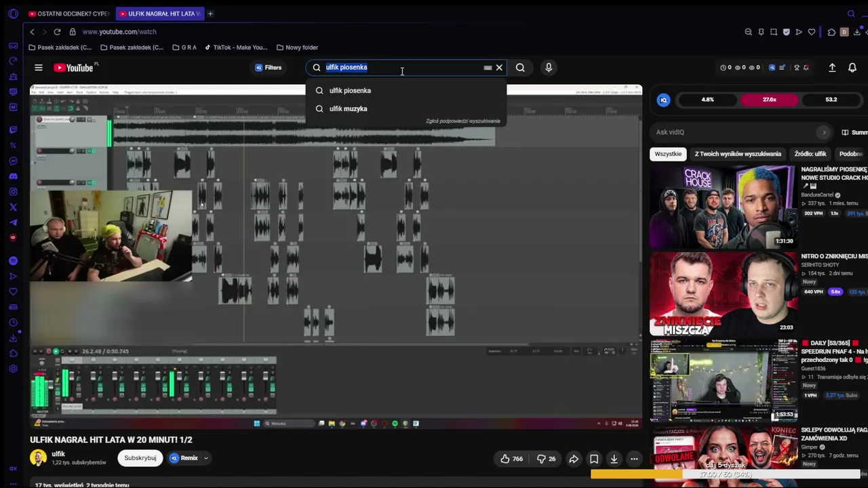The image size is (868, 488).
Task: Submit search with the magnifier button
Action: 520,68
